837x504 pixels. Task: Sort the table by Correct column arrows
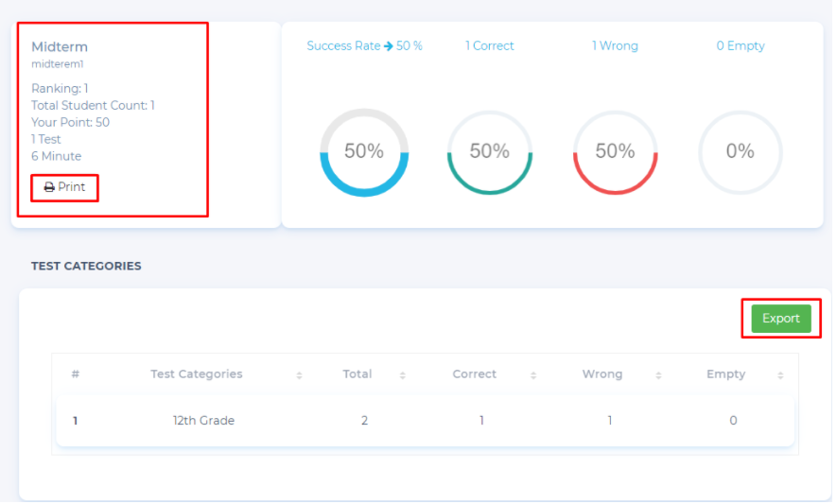pyautogui.click(x=532, y=375)
